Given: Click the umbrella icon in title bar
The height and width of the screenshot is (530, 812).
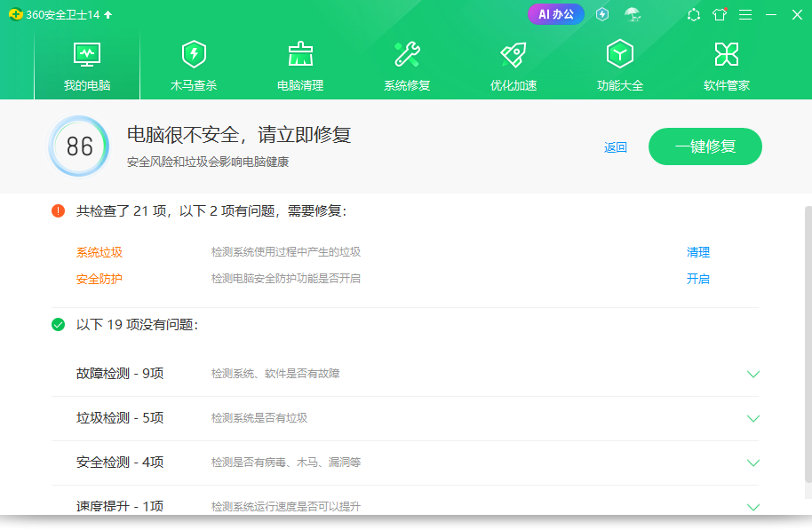Looking at the screenshot, I should pos(633,14).
